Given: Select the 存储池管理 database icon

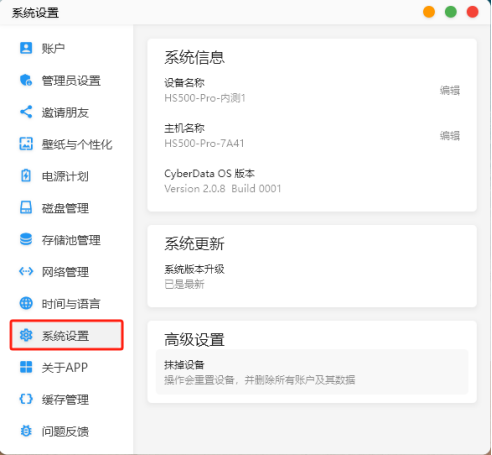Looking at the screenshot, I should [26, 239].
